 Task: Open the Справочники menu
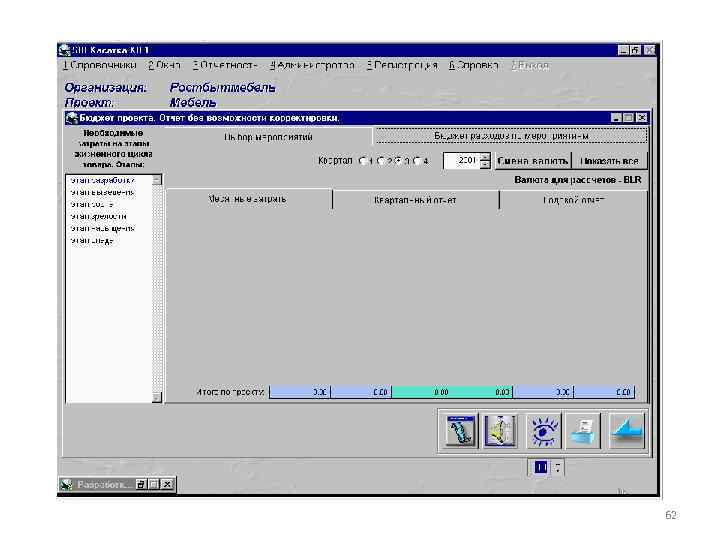[x=100, y=66]
